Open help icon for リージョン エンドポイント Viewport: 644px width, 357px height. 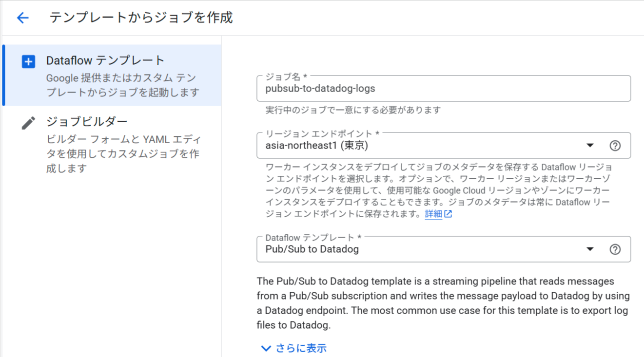click(x=615, y=146)
